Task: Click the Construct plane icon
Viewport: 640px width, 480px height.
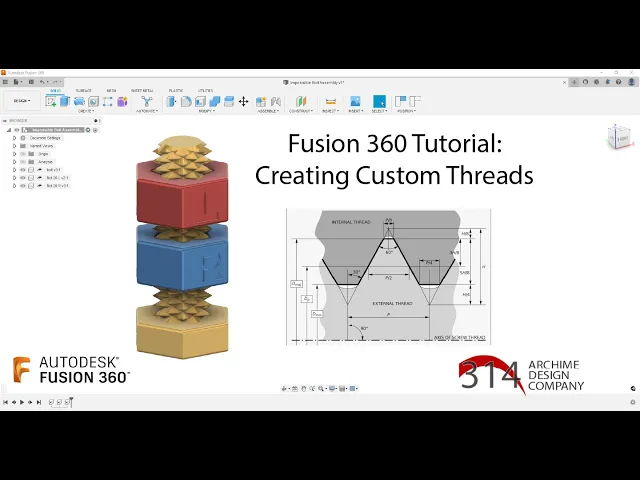Action: (x=301, y=101)
